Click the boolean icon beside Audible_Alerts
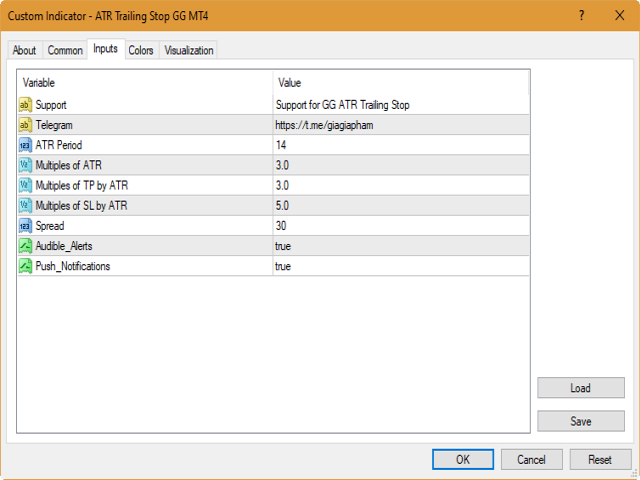The image size is (640, 480). 25,246
